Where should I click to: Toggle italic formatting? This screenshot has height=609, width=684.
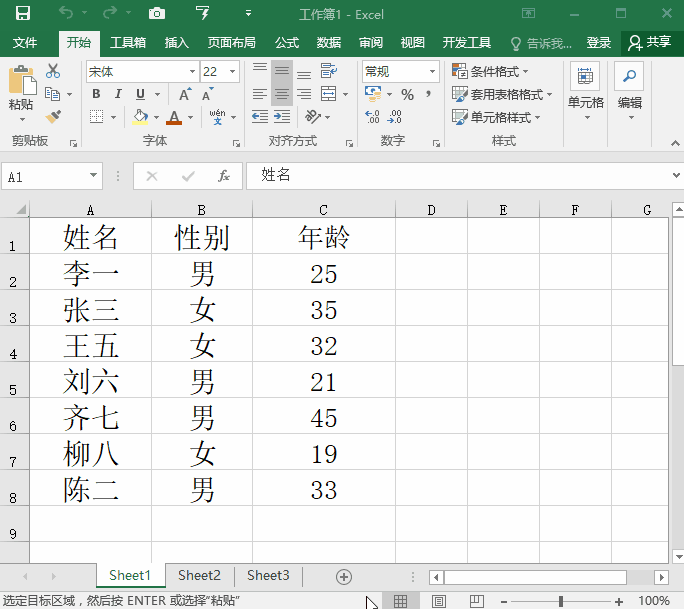[118, 94]
